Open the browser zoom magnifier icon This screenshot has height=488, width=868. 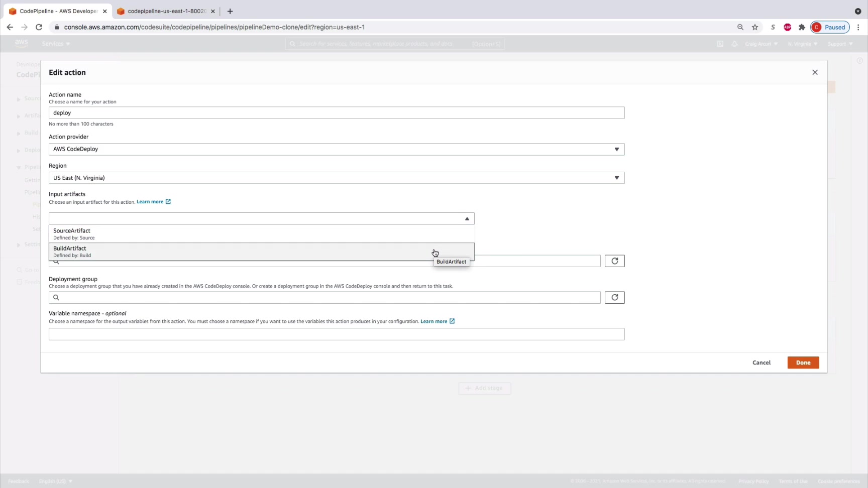pyautogui.click(x=740, y=27)
